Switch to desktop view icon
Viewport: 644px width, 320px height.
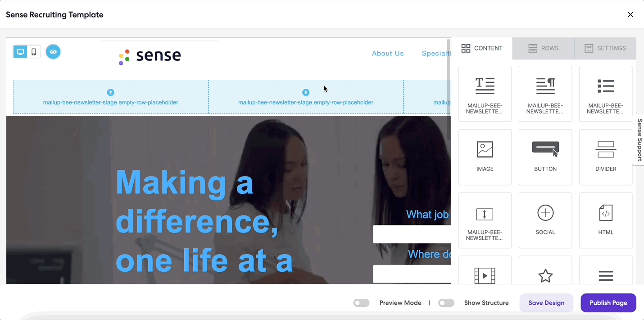(x=20, y=52)
